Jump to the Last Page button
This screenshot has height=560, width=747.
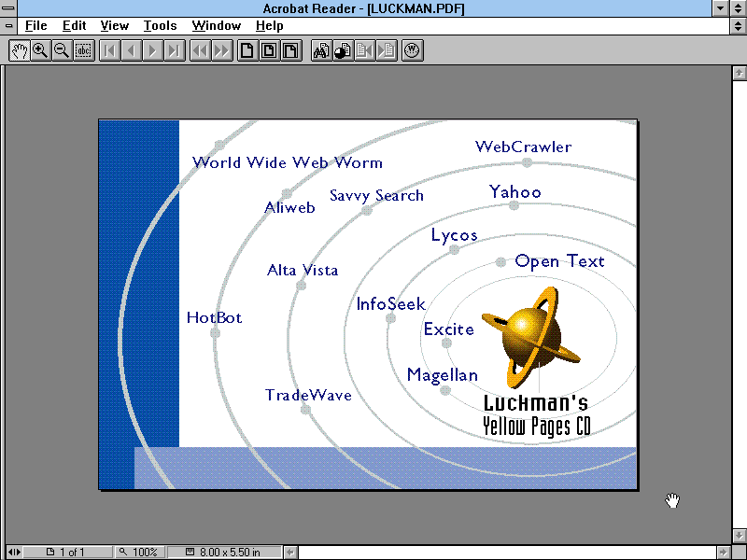click(174, 50)
